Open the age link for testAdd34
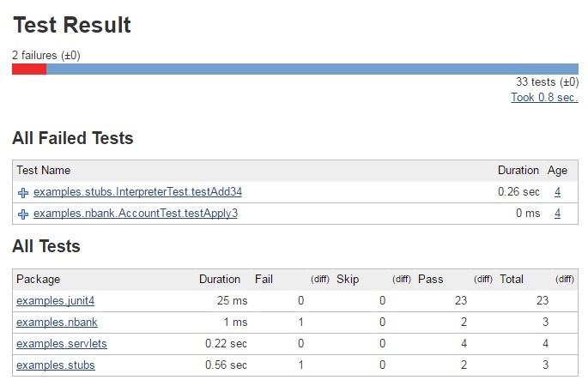Image resolution: width=588 pixels, height=386 pixels. 557,192
